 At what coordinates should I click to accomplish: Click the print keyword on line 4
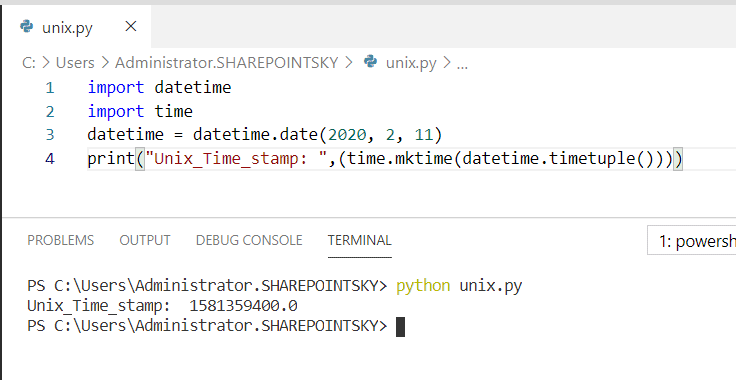111,159
